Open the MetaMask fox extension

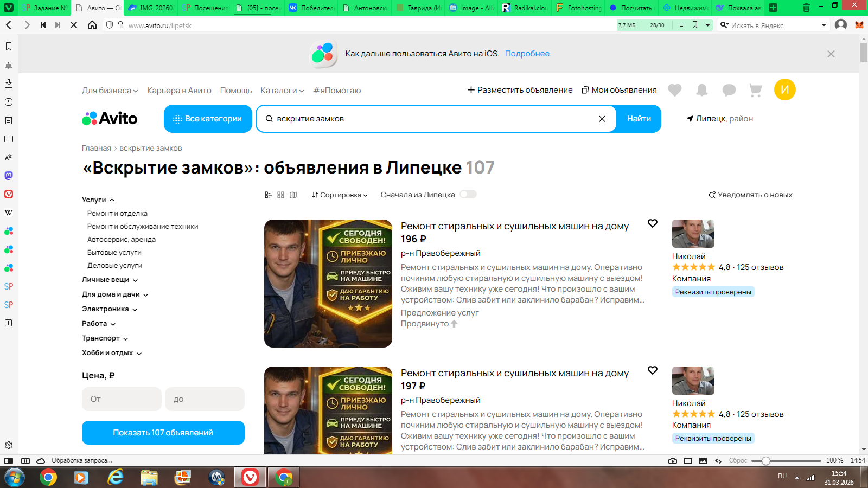pyautogui.click(x=859, y=25)
